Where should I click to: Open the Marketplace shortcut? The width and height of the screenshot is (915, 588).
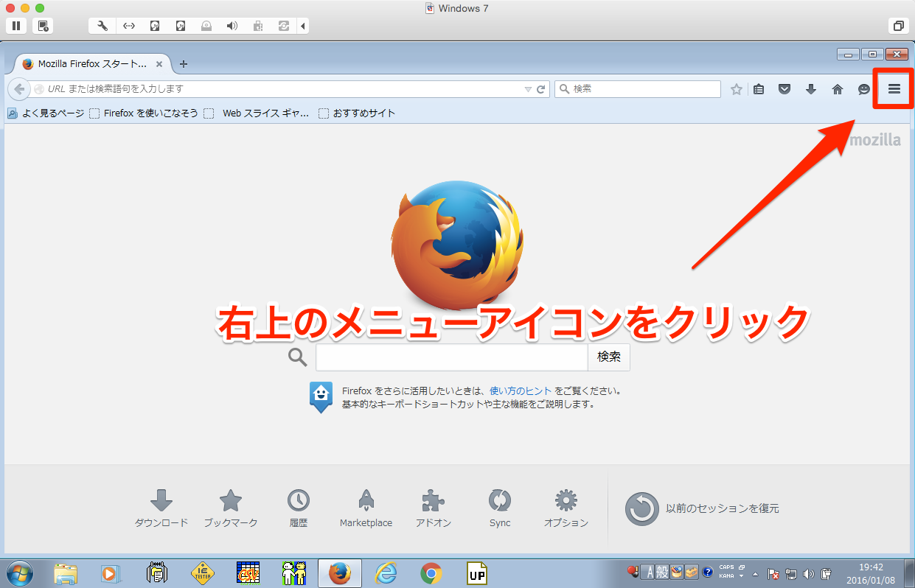(x=366, y=508)
